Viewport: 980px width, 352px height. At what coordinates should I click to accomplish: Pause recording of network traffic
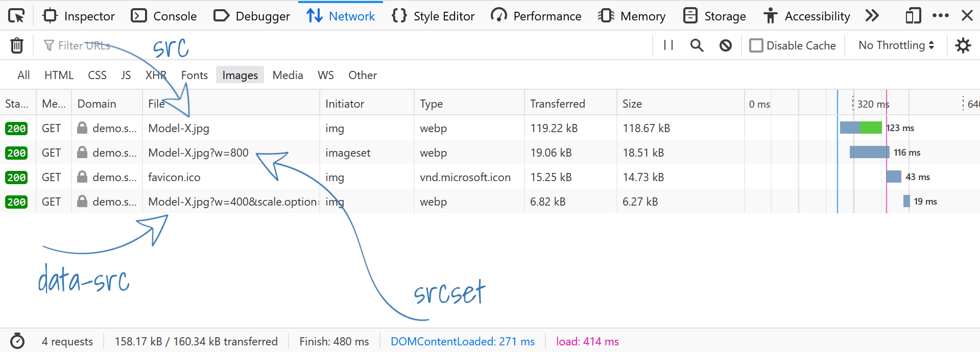(667, 45)
